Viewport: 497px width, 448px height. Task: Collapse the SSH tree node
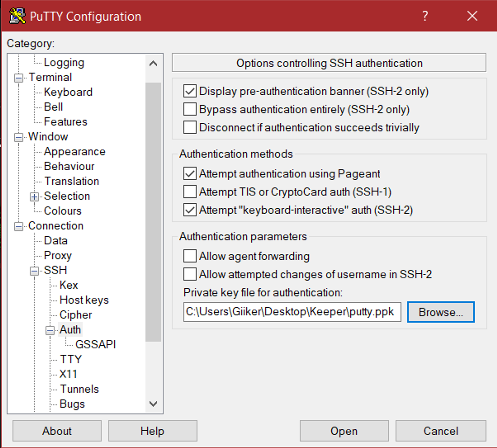tap(34, 271)
